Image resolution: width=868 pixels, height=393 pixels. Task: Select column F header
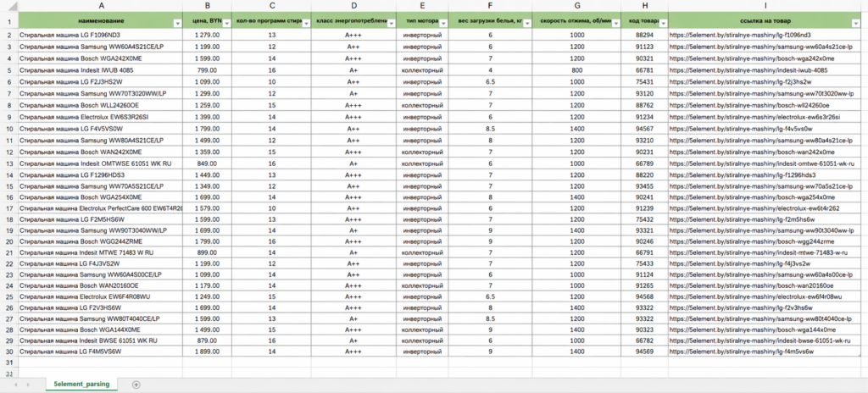pyautogui.click(x=491, y=6)
